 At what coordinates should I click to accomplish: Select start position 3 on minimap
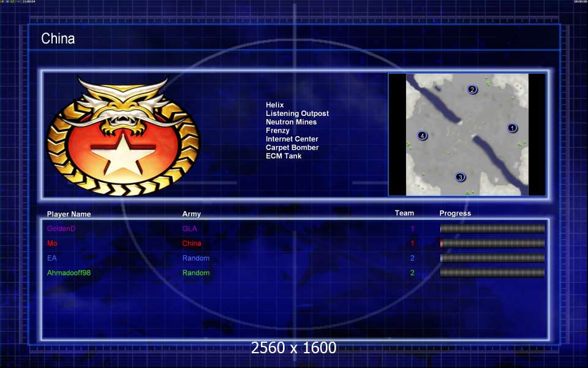(460, 177)
